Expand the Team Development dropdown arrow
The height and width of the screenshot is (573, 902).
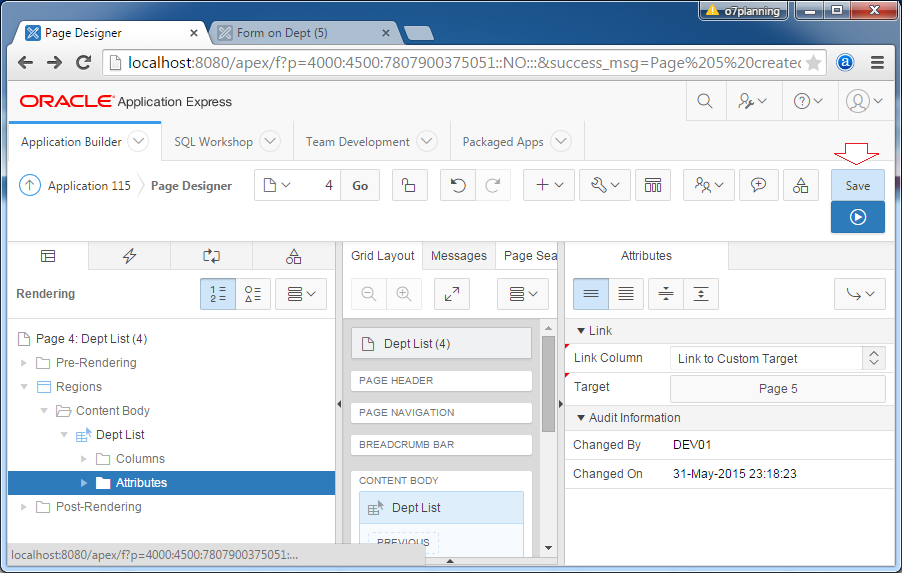point(427,141)
